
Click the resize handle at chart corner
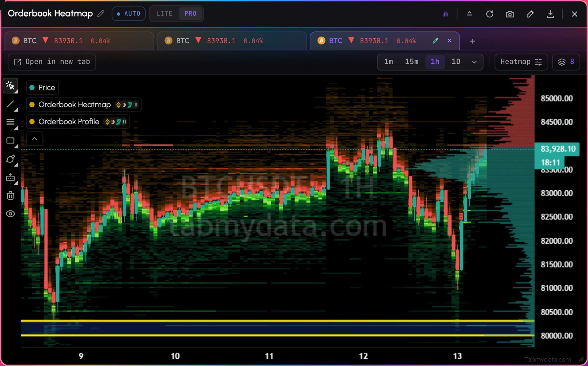[581, 359]
